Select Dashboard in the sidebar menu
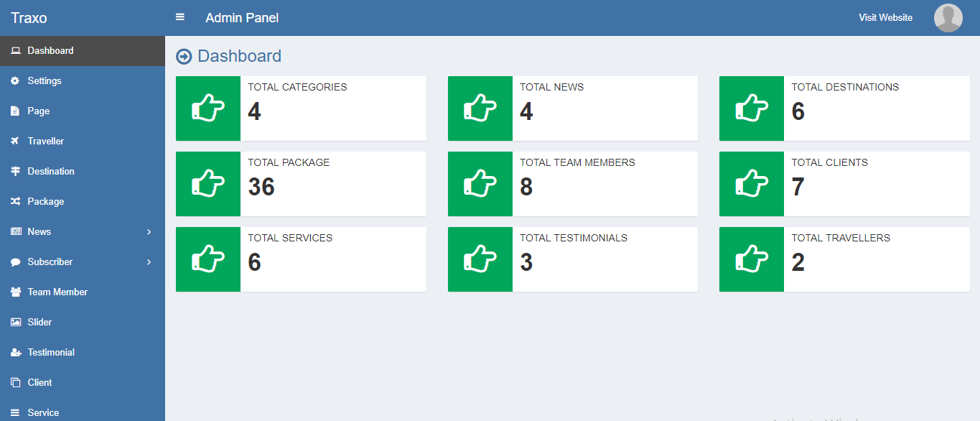This screenshot has width=980, height=421. point(50,51)
